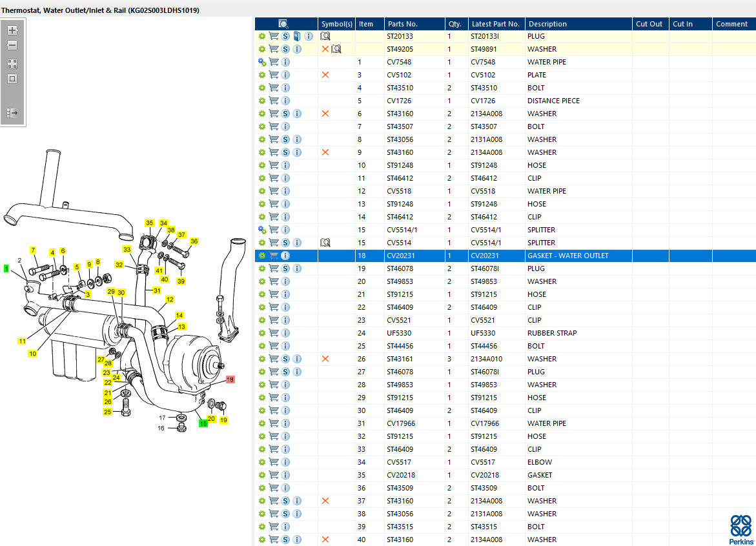This screenshot has height=546, width=756.
Task: Zoom out of the parts diagram
Action: click(12, 45)
